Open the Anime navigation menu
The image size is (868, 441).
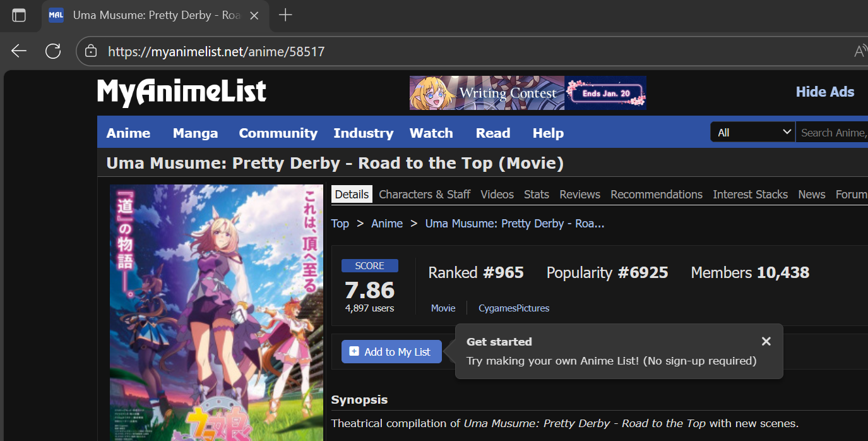point(128,133)
